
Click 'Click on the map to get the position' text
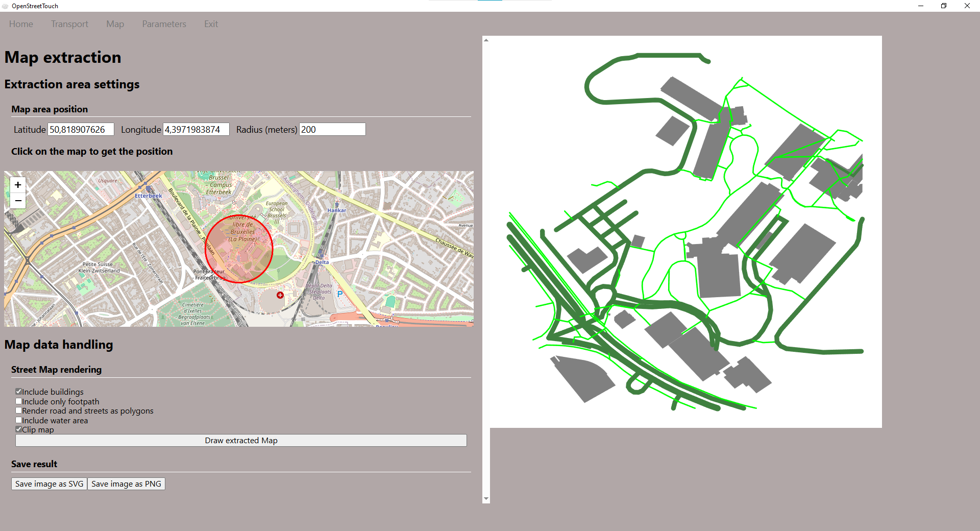(92, 152)
